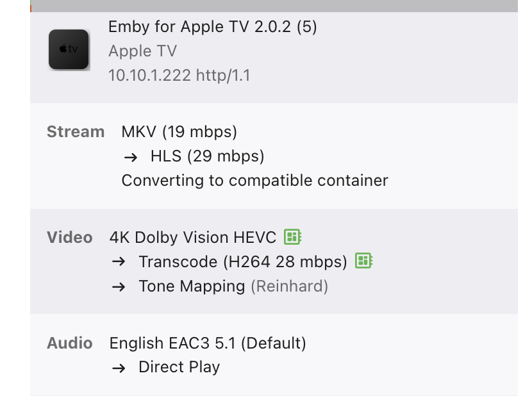Click the Tone Mapping (Reinhard) entry
This screenshot has height=396, width=532.
point(233,286)
